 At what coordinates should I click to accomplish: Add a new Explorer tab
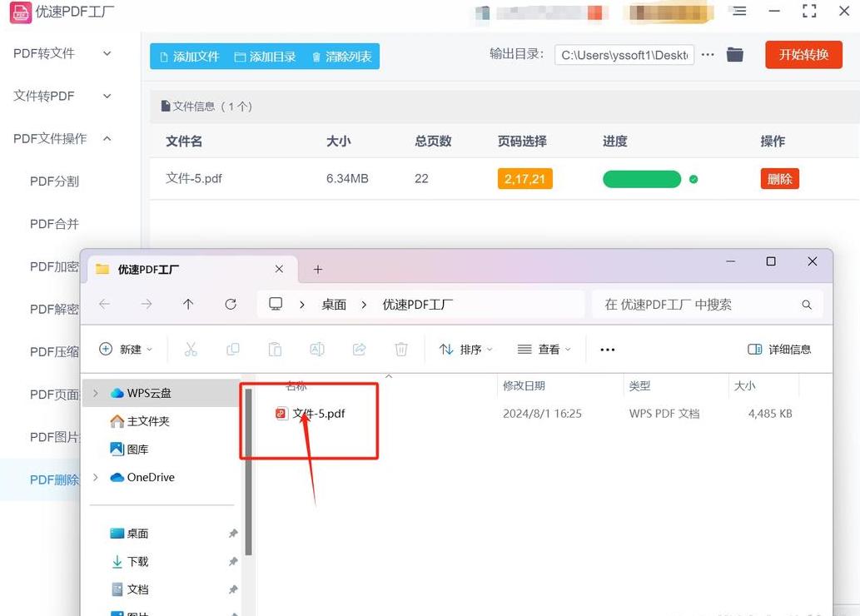click(x=317, y=270)
